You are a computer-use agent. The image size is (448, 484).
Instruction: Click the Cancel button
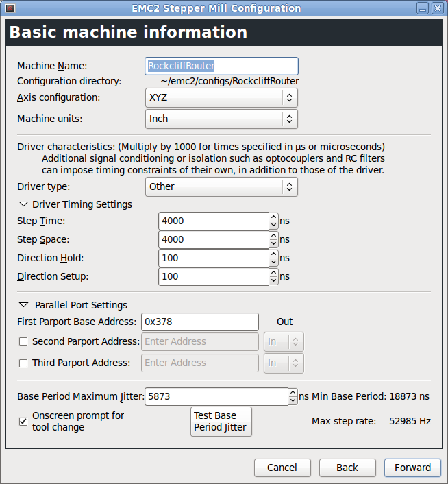tap(282, 468)
